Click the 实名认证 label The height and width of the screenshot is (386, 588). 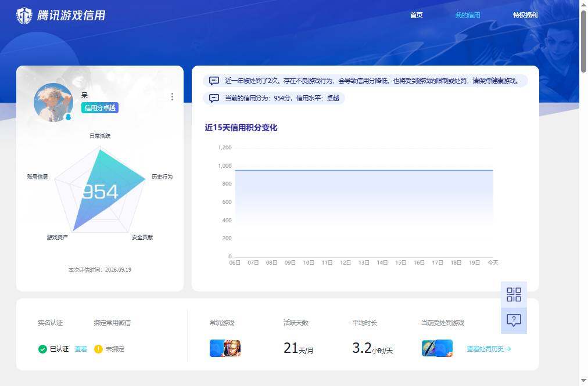tap(50, 323)
